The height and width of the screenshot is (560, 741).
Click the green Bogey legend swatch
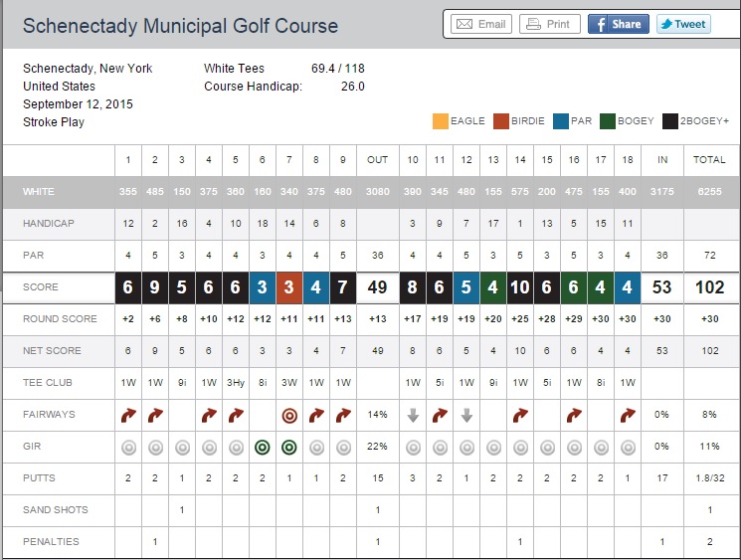pos(607,121)
